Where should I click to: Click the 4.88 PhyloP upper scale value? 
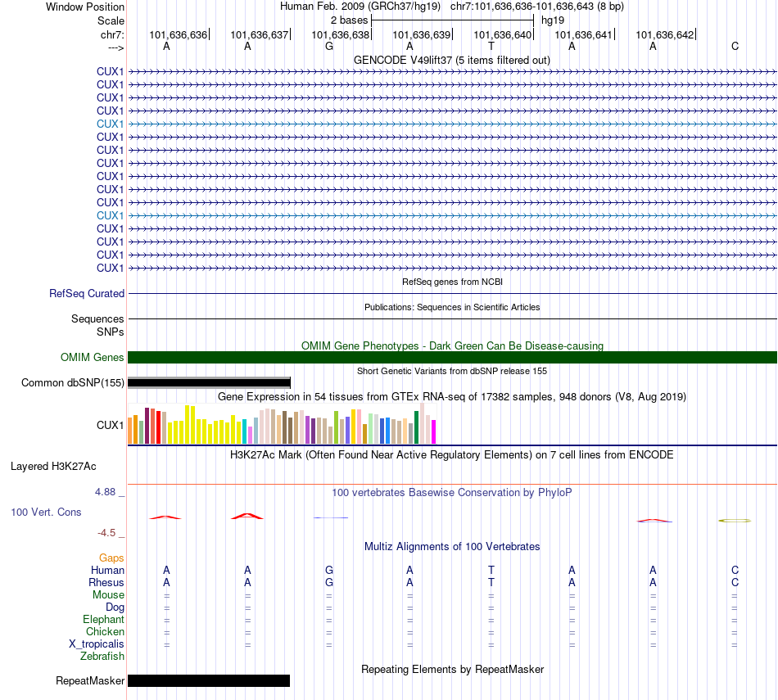[105, 491]
